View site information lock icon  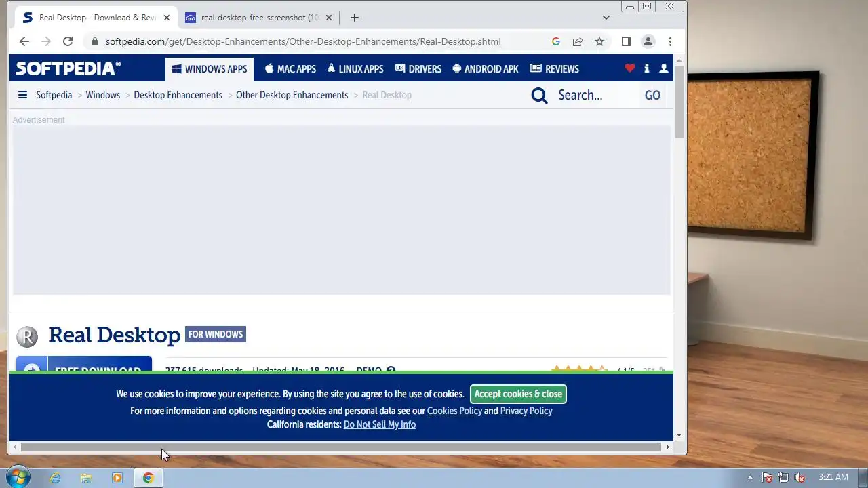point(94,41)
